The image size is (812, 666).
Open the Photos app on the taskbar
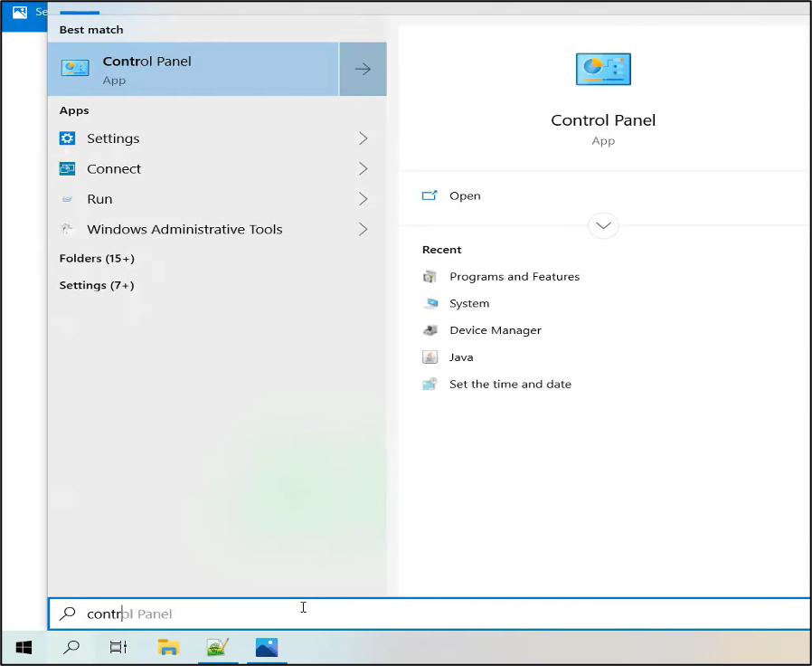(x=266, y=647)
